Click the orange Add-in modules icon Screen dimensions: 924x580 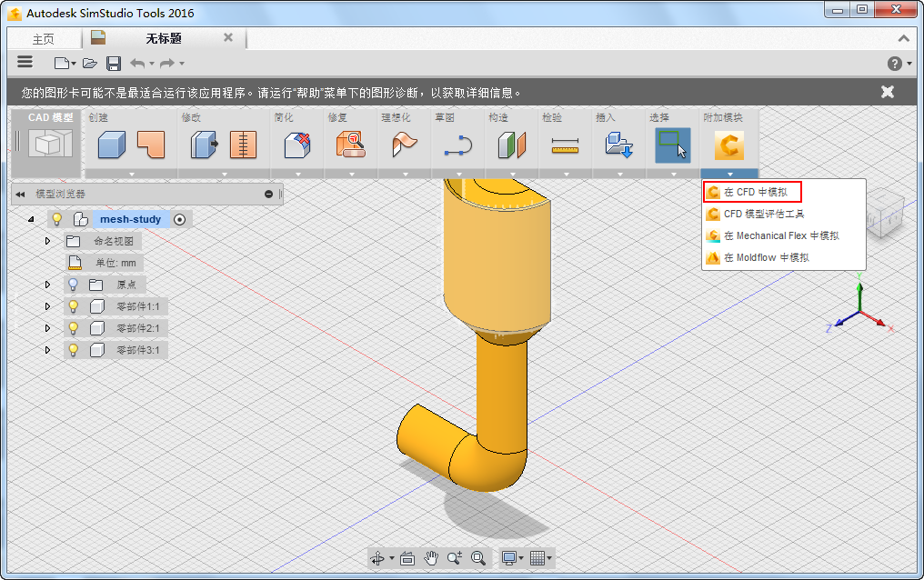729,145
